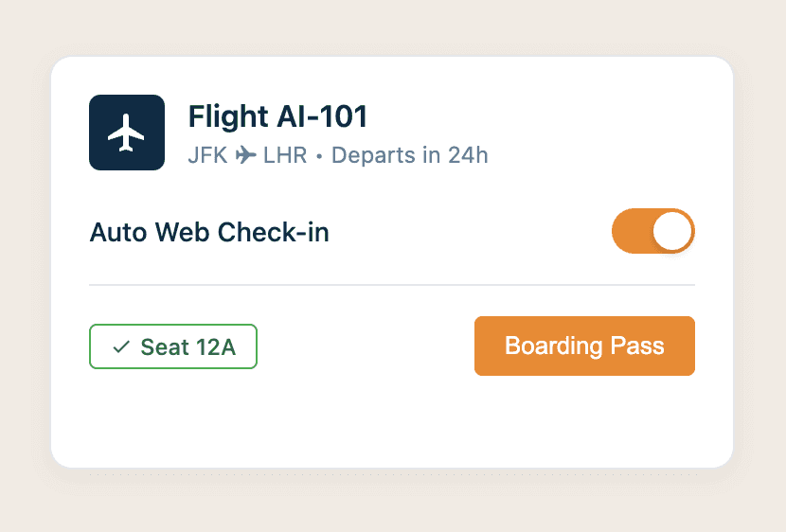This screenshot has width=786, height=532.
Task: Click the horizontal divider line in the card
Action: click(391, 284)
